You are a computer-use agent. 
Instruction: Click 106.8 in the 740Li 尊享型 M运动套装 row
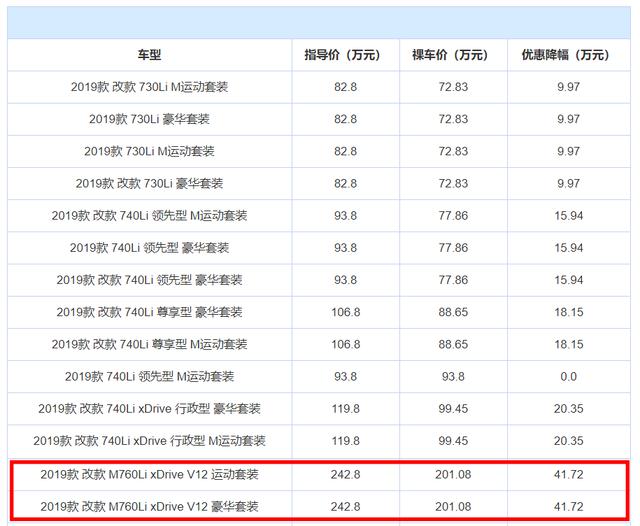tap(345, 344)
